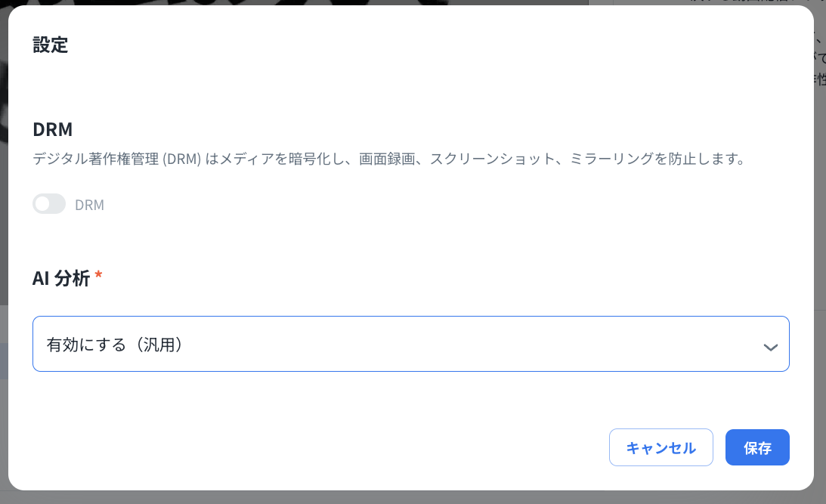Click the (DRM) abbreviation in the description
Viewport: 826px width, 504px height.
click(181, 159)
